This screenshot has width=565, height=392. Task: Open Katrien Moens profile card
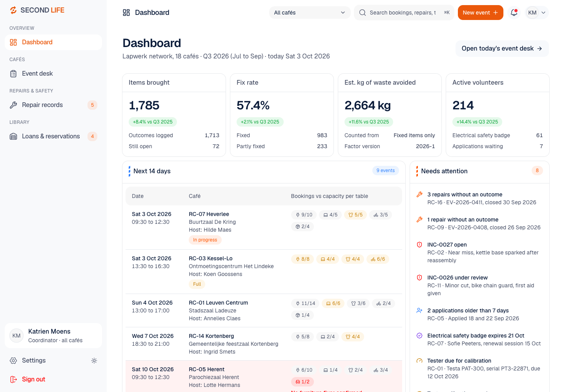coord(53,336)
